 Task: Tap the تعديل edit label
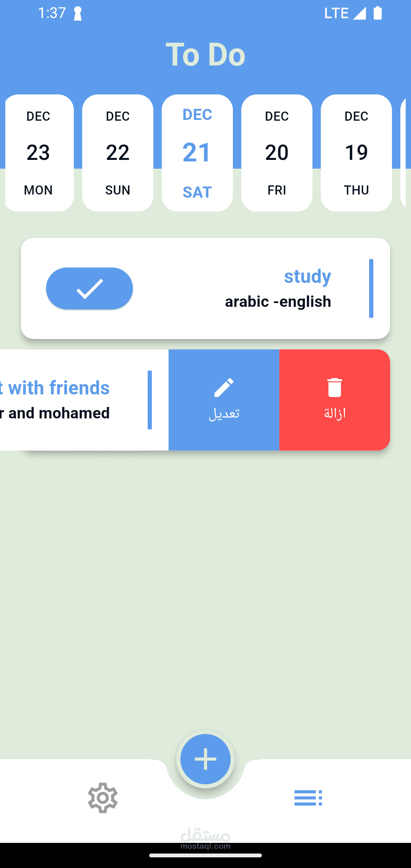click(x=224, y=413)
